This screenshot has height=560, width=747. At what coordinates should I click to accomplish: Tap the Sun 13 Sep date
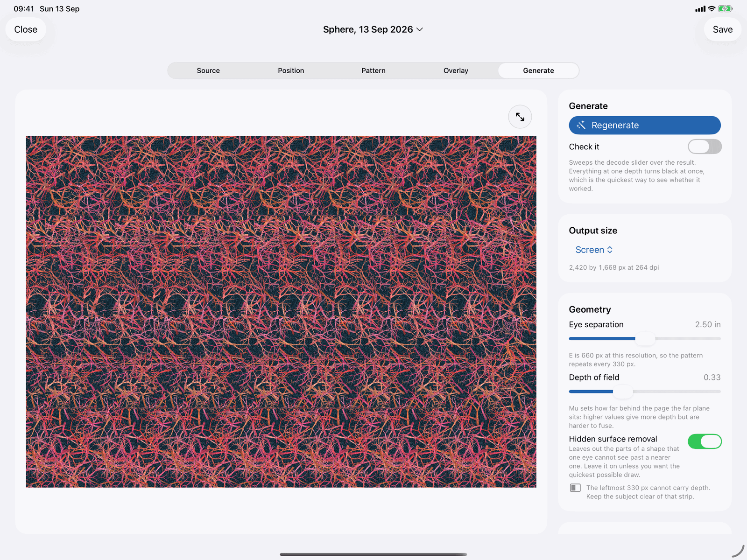point(59,9)
